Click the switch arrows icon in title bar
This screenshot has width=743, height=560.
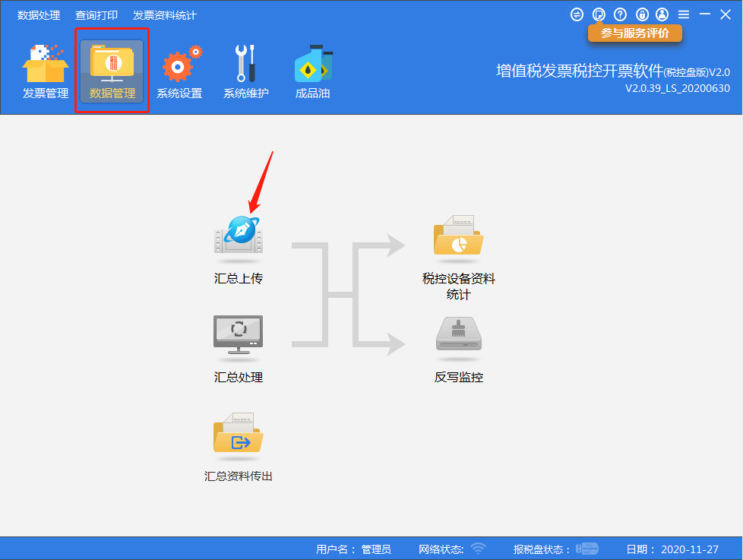point(577,14)
